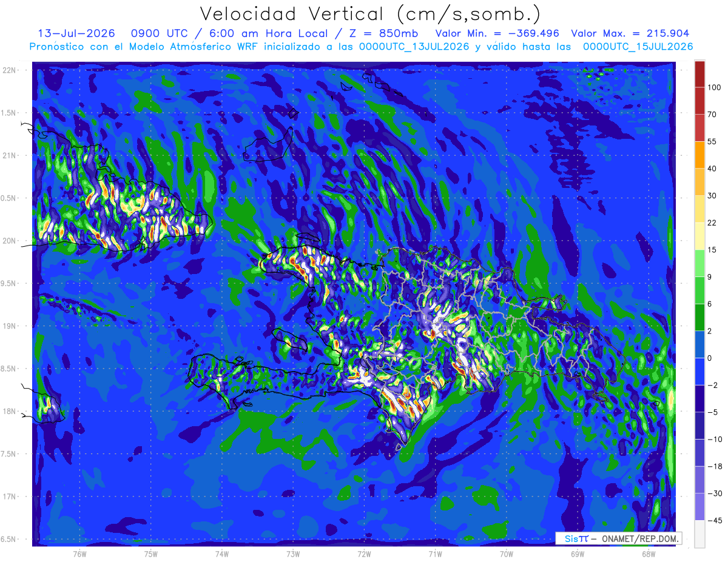The height and width of the screenshot is (562, 728).
Task: Click the "70W" longitude axis label
Action: (507, 554)
